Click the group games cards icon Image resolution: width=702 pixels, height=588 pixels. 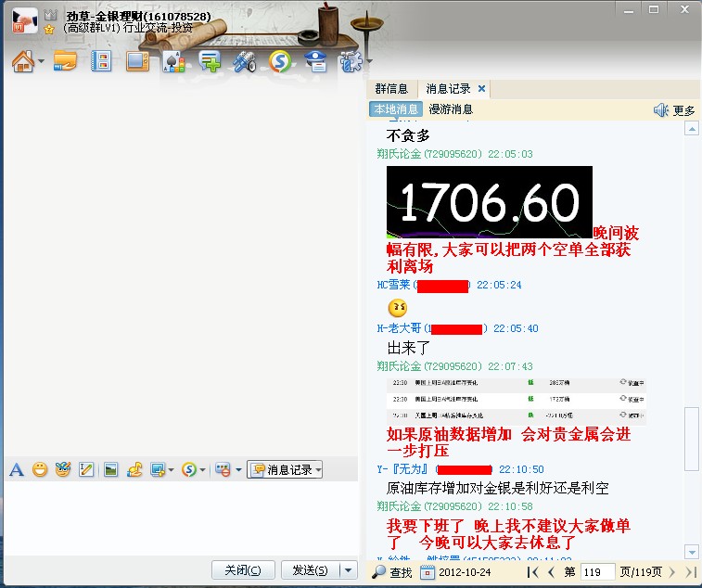(173, 62)
